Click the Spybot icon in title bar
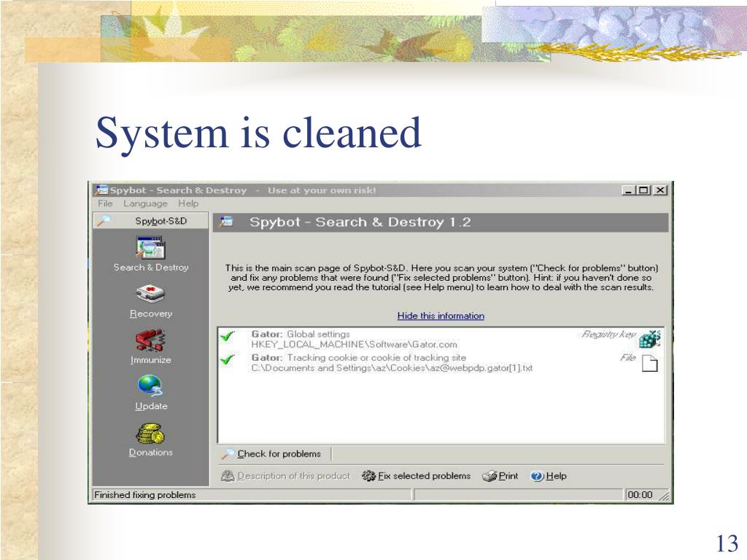This screenshot has width=747, height=560. coord(101,190)
